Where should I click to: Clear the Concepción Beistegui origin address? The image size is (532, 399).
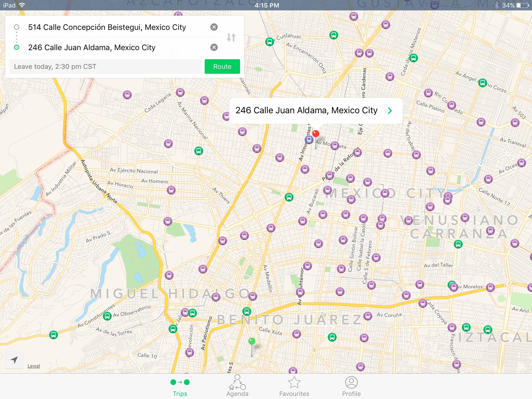[214, 27]
